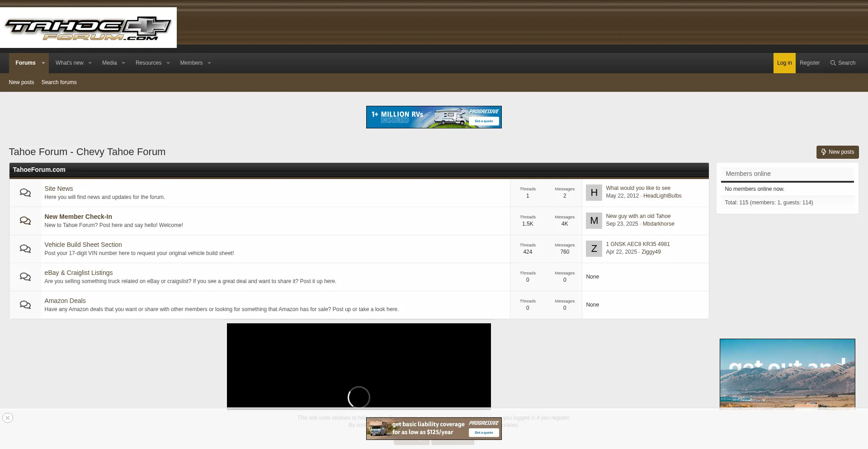This screenshot has height=449, width=868.
Task: Open the M avatar for Mbdarkhorse
Action: coord(594,221)
